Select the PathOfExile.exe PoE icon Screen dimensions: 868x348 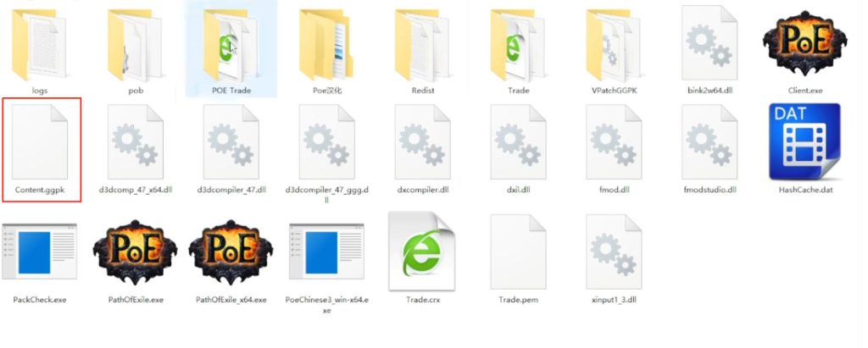pyautogui.click(x=135, y=252)
